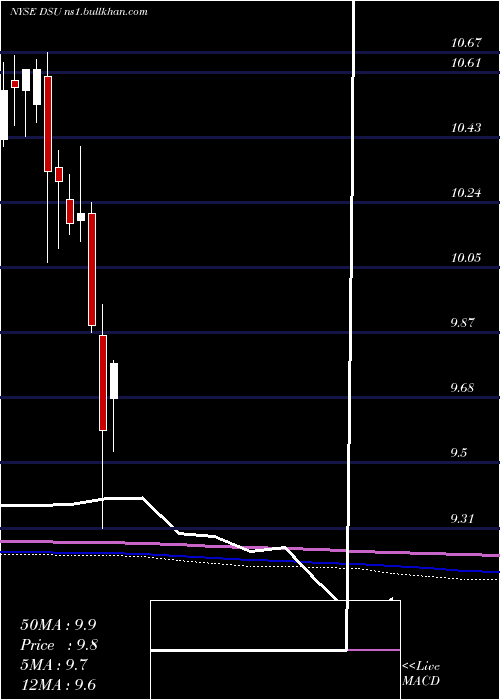Click the large red candle below 10.61
This screenshot has width=500, height=700.
click(48, 124)
